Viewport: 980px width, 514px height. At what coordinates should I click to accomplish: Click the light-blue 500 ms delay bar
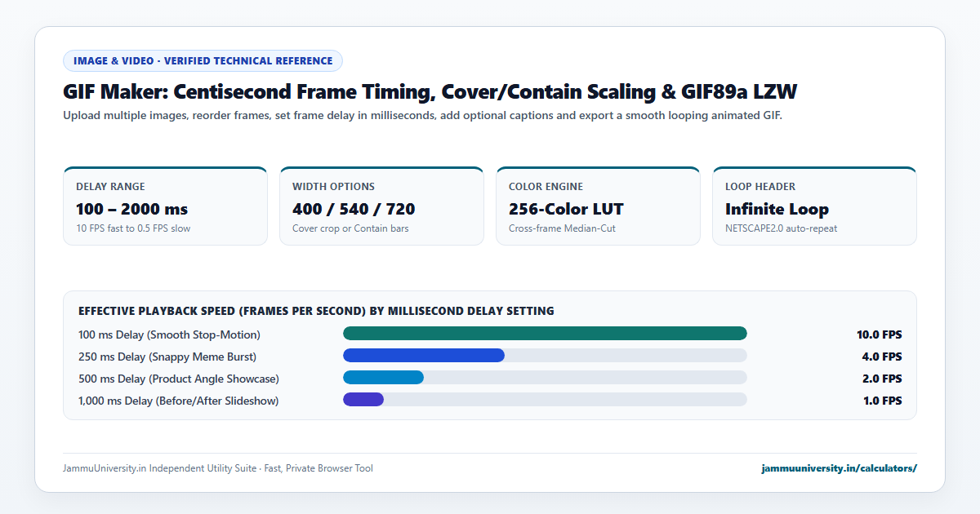pos(383,377)
